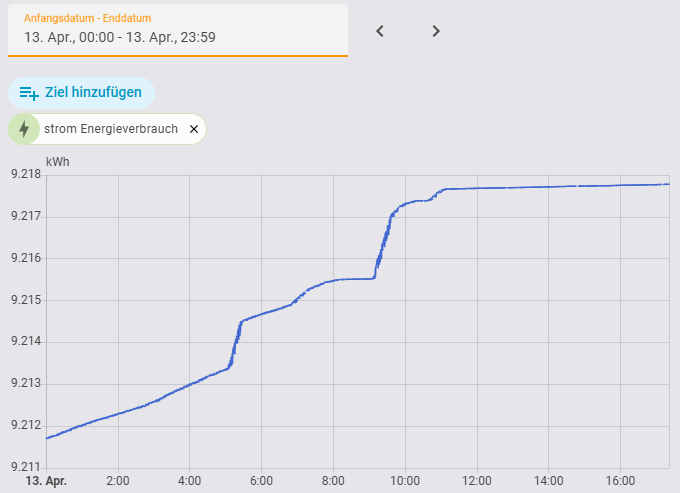The width and height of the screenshot is (680, 493).
Task: Select the 'strom Energieverbrauch' chip label
Action: [x=111, y=129]
